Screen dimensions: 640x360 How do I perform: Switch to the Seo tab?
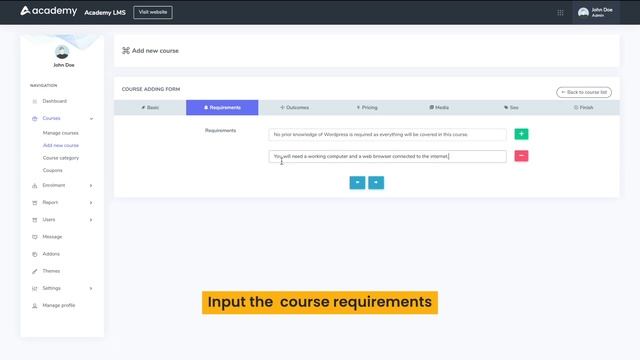pos(511,107)
